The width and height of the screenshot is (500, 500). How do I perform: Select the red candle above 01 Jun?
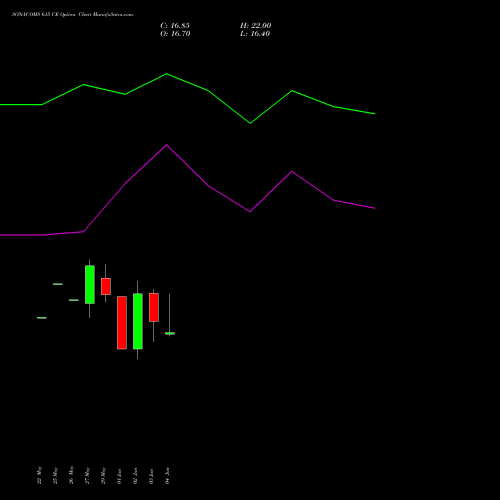coord(122,323)
